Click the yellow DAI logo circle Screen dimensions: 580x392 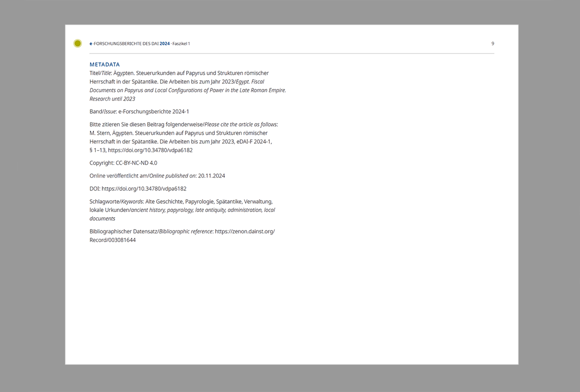tap(77, 43)
